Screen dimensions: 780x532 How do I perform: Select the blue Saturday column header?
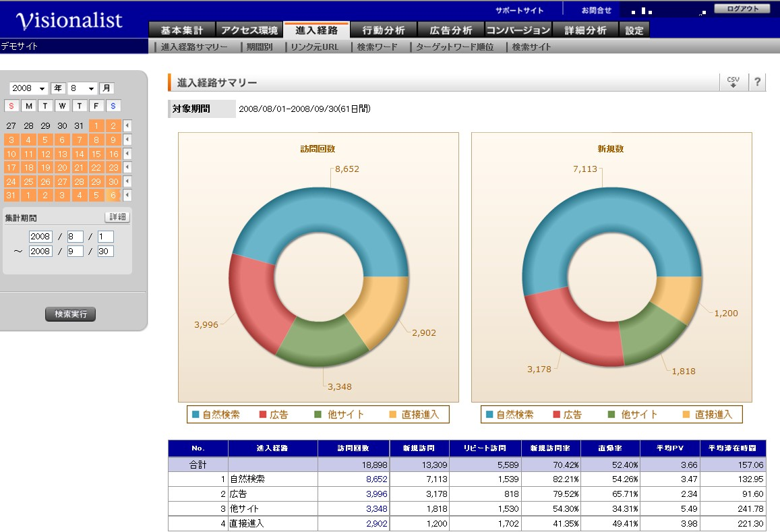(x=113, y=105)
